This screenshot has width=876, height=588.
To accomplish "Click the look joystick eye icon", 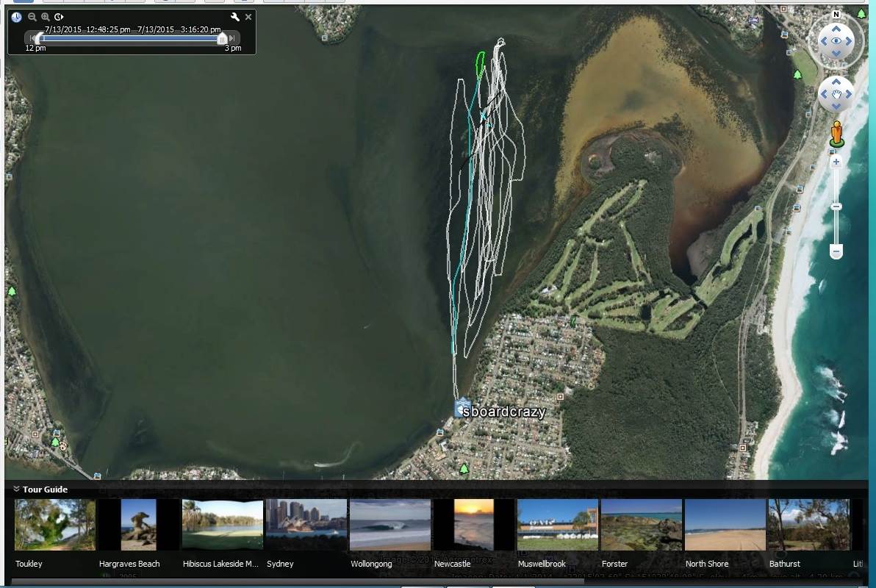I will coord(836,41).
